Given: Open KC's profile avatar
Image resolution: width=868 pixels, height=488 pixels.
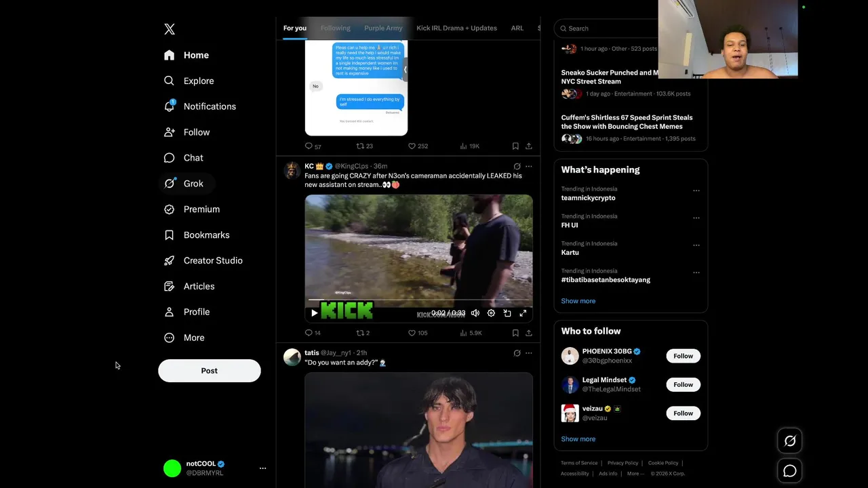Looking at the screenshot, I should click(292, 169).
